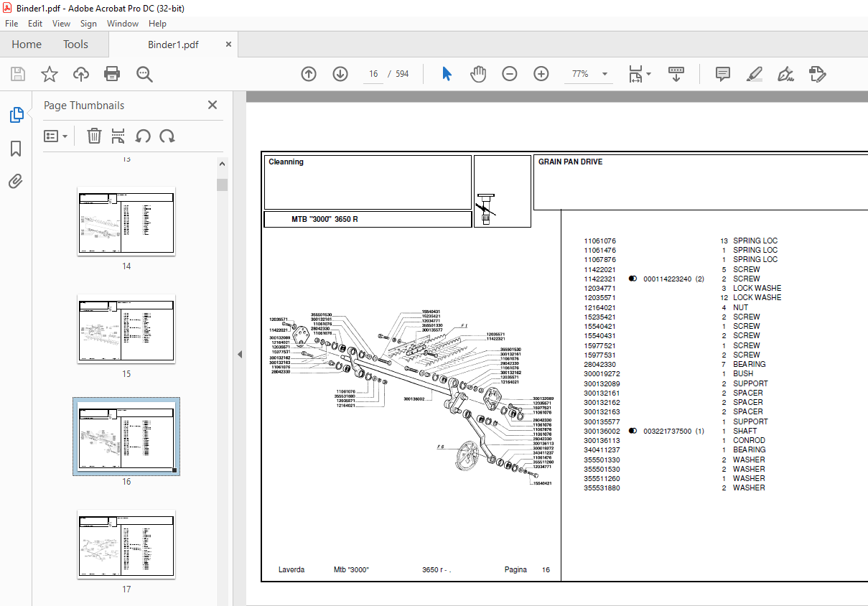Select the page 17 thumbnail
This screenshot has width=868, height=606.
(x=126, y=544)
